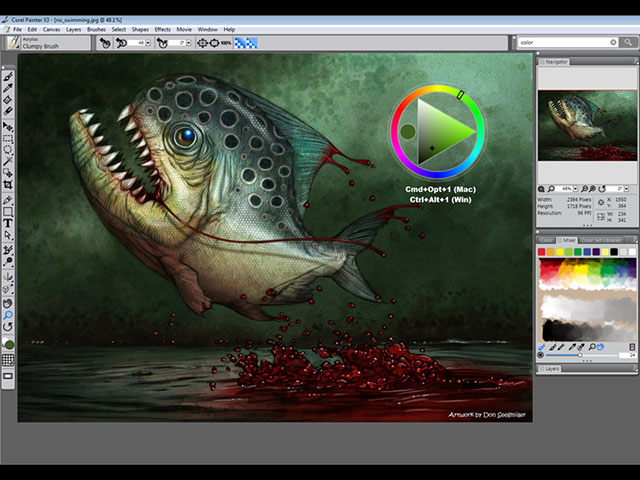Image resolution: width=640 pixels, height=480 pixels.
Task: Expand the Layers panel tab
Action: (549, 369)
